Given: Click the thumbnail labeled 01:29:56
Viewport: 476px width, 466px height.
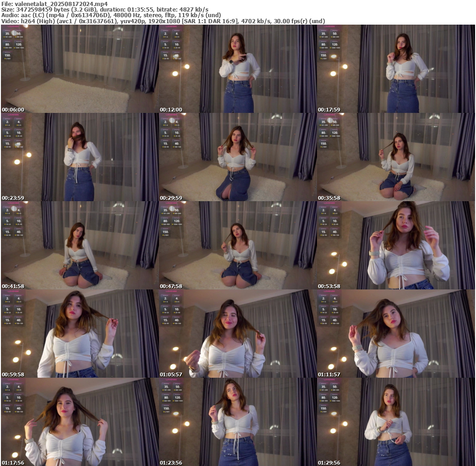Looking at the screenshot, I should click(x=396, y=422).
